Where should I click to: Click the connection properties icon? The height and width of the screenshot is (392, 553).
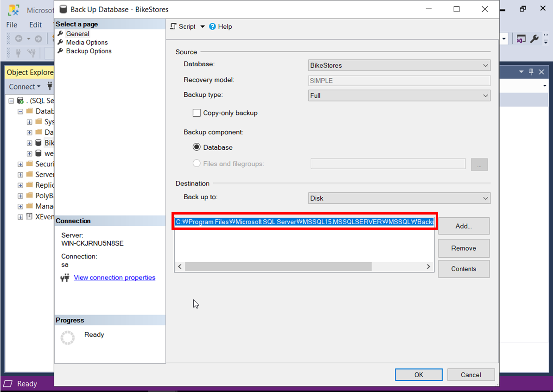[x=64, y=278]
